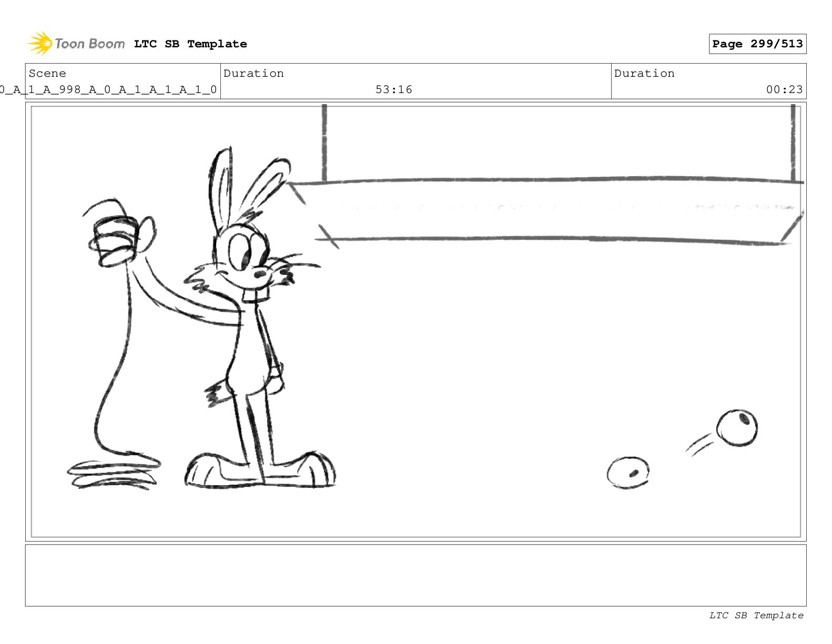
Task: Click the Toon Boom logo
Action: click(76, 44)
